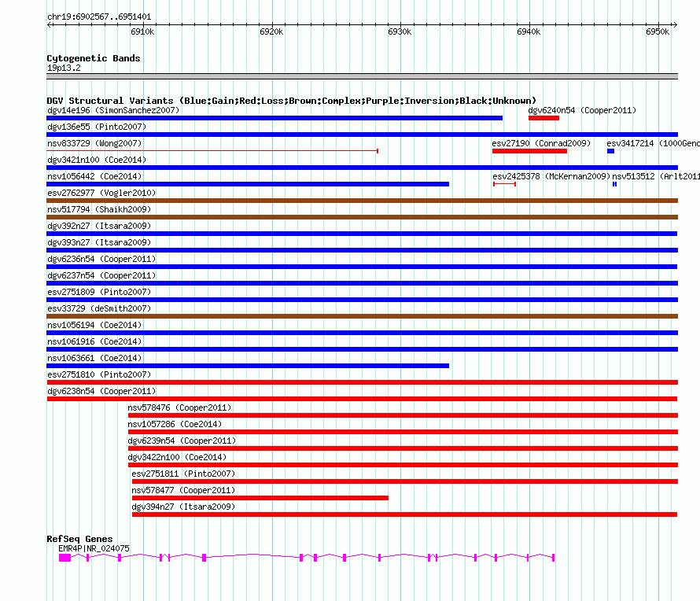This screenshot has height=601, width=700.
Task: Click the 6930k ruler mark
Action: (400, 31)
